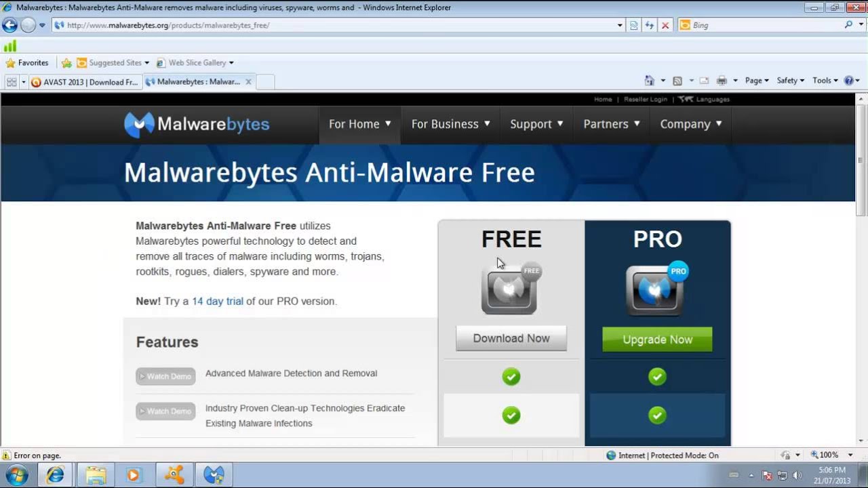Click the Forward navigation arrow
The width and height of the screenshot is (868, 488).
pos(28,25)
